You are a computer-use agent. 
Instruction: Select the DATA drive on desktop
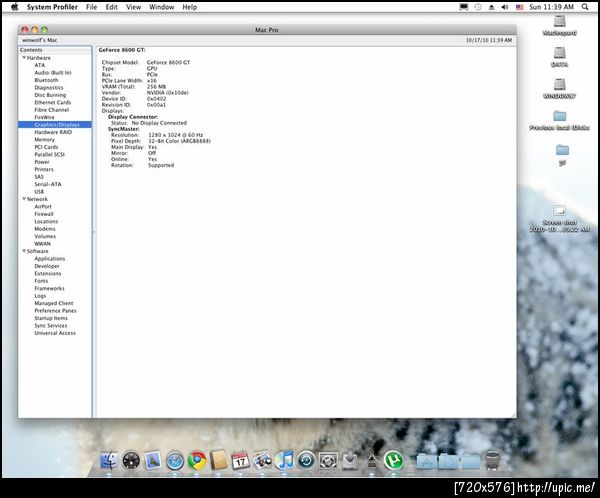click(x=559, y=57)
